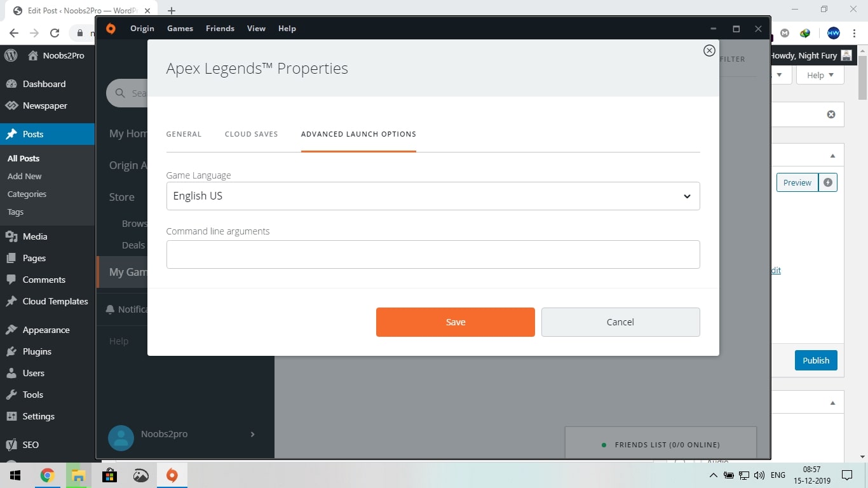Open the Help menu in Origin menu bar

287,29
